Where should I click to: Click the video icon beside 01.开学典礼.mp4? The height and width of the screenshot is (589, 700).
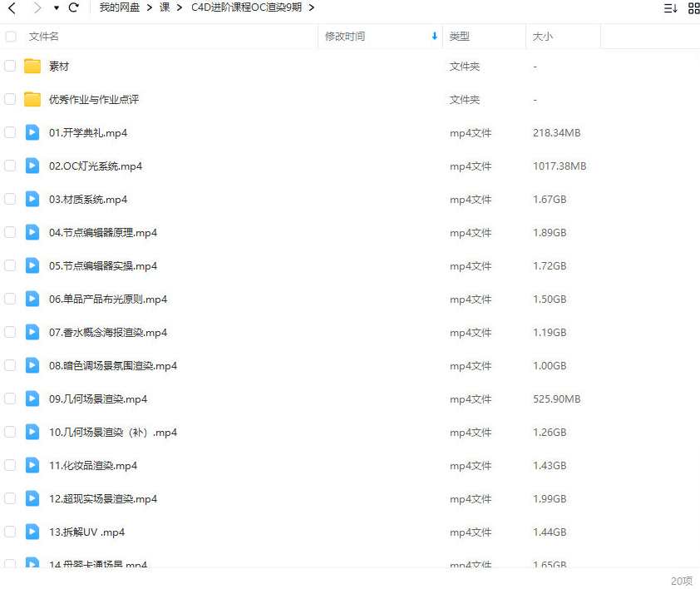tap(32, 132)
